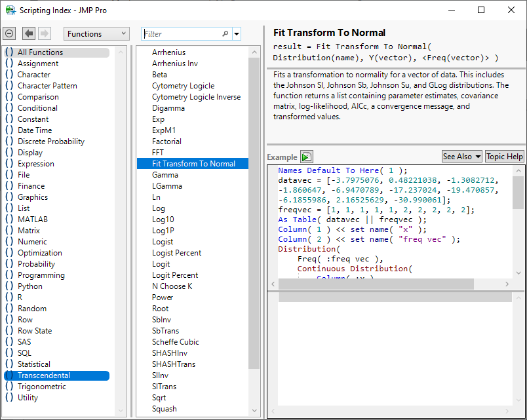Expand the See Also dropdown
This screenshot has width=527, height=420.
461,157
